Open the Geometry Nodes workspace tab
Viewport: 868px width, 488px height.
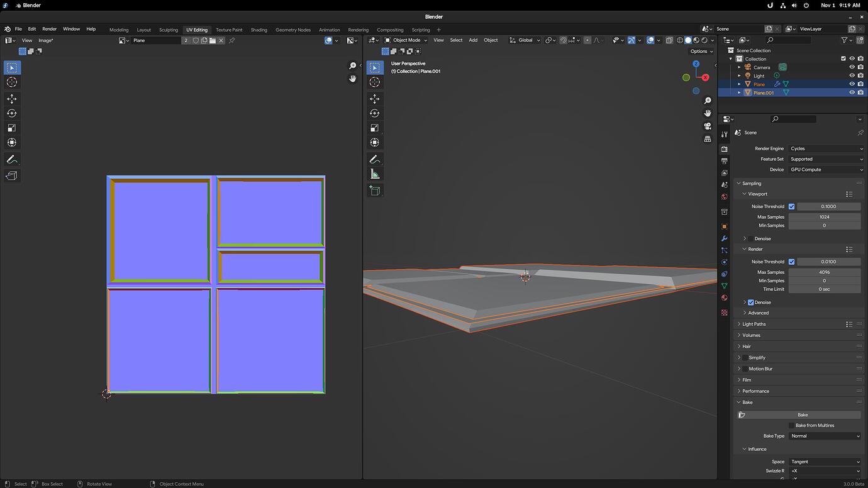[x=293, y=30]
